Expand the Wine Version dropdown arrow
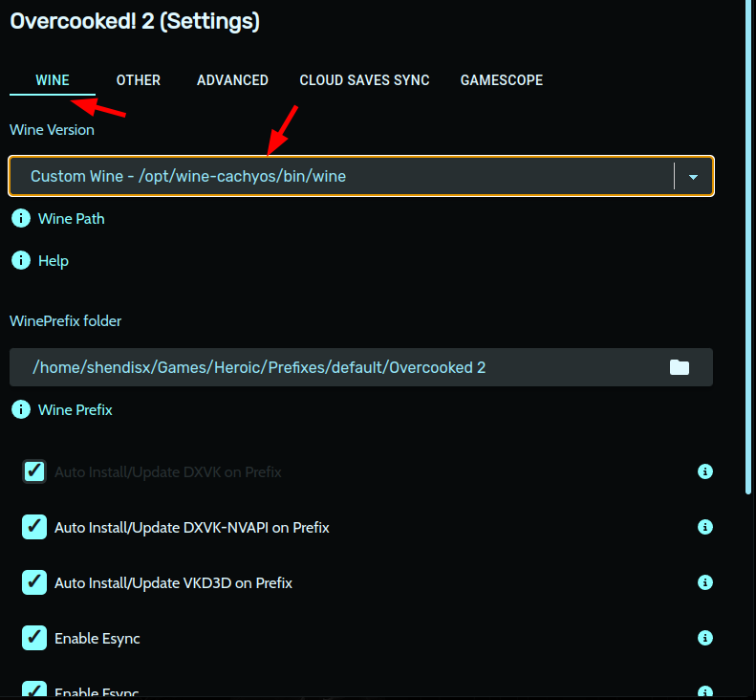Image resolution: width=756 pixels, height=700 pixels. [x=694, y=177]
